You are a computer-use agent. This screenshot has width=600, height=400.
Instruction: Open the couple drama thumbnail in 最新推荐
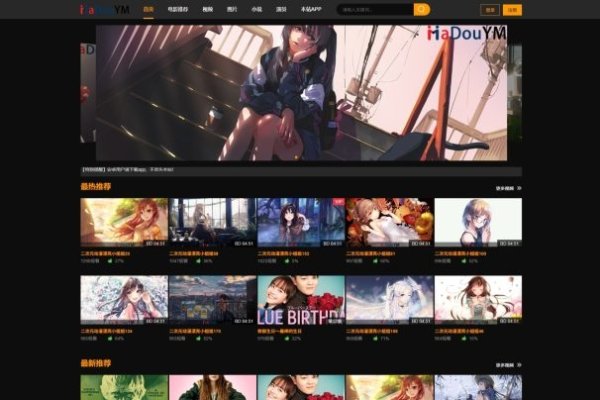pos(301,387)
